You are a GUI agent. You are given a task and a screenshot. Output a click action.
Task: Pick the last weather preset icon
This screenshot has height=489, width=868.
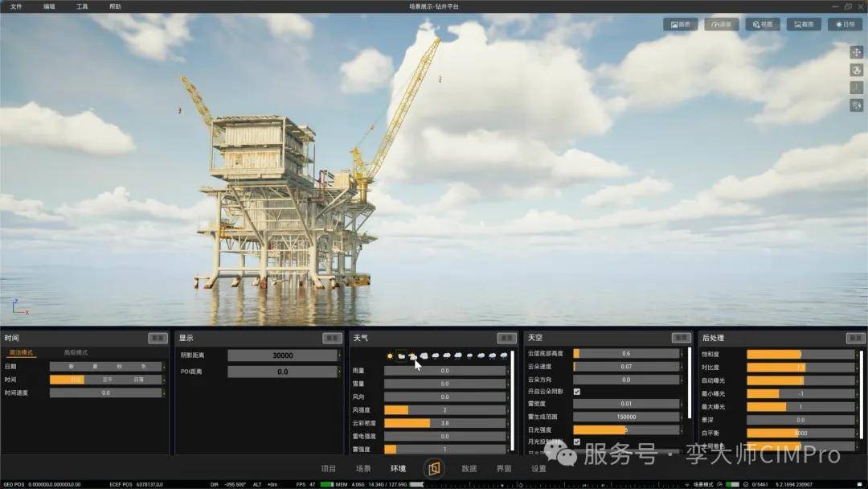click(504, 355)
